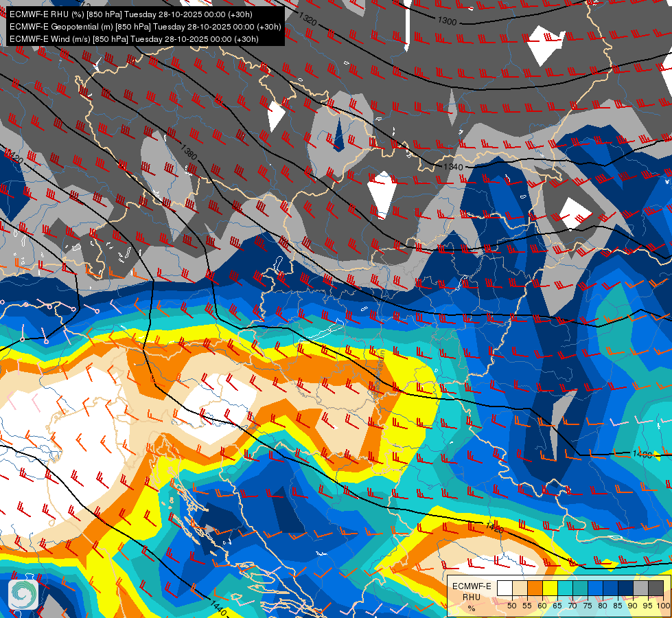Select the yellow 60–65% legend swatch
This screenshot has height=618, width=672.
[550, 588]
